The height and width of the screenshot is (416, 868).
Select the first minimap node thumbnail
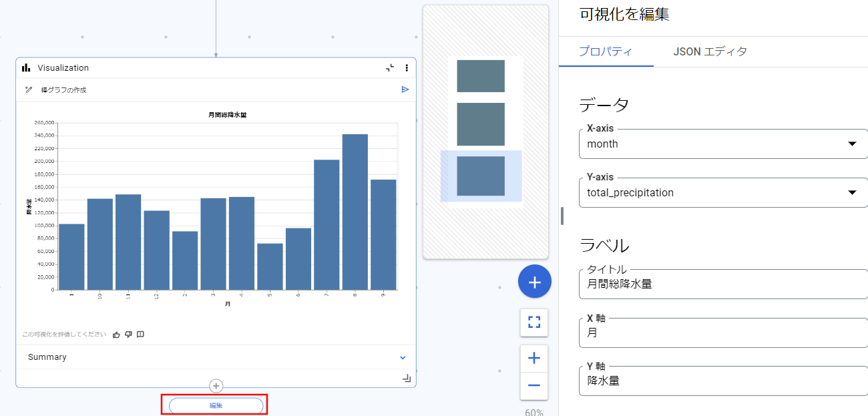point(481,76)
